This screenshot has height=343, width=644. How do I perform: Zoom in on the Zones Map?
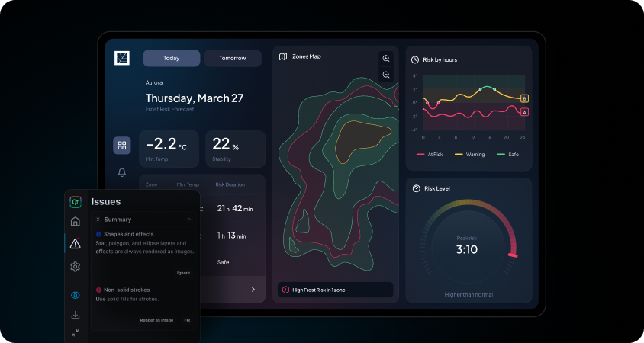(386, 58)
